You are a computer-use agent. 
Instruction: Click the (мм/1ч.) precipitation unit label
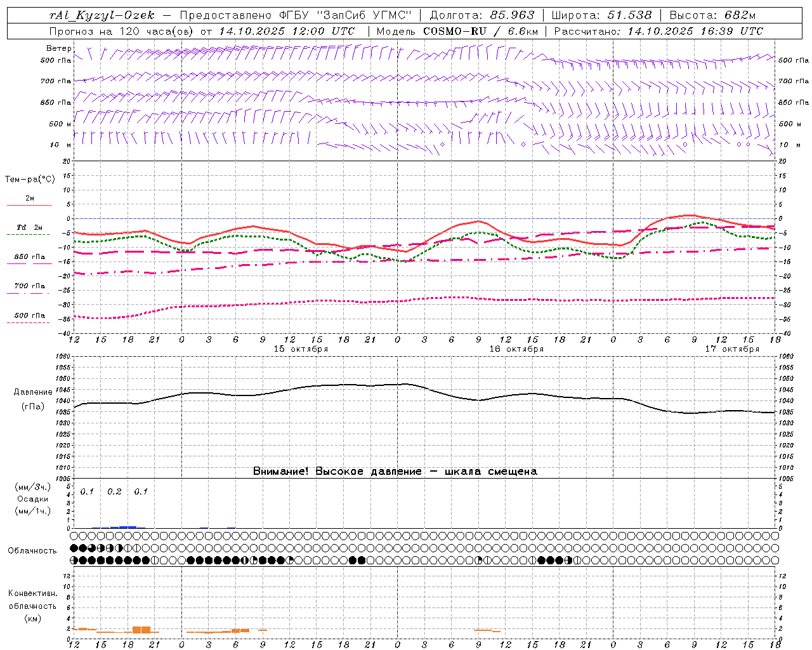point(33,511)
